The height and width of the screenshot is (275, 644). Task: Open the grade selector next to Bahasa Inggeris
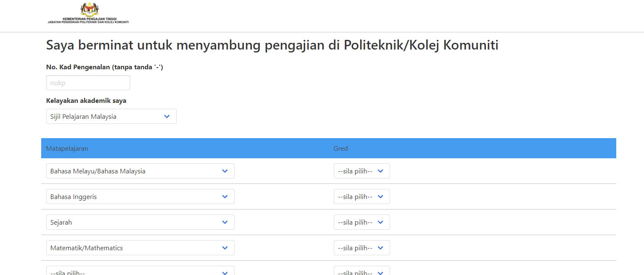pyautogui.click(x=362, y=196)
